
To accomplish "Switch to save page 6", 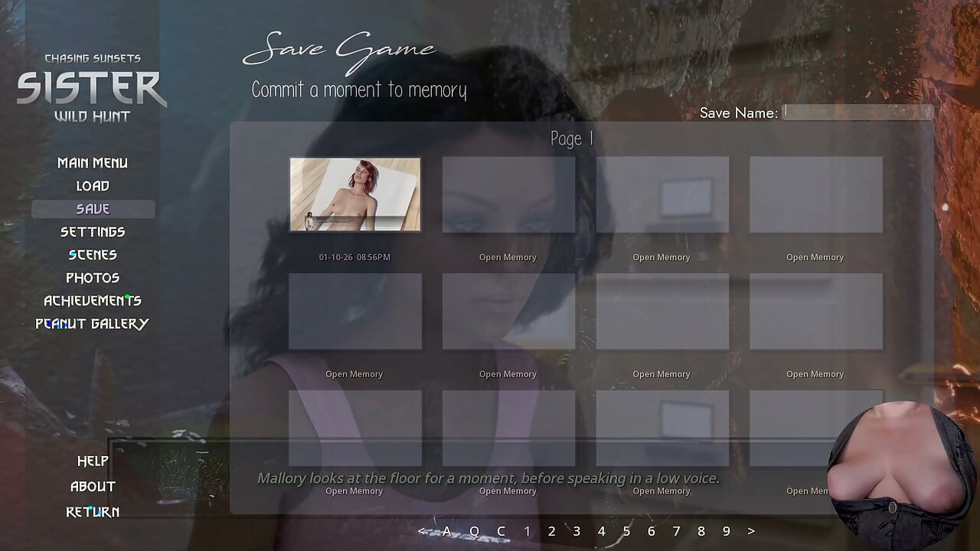I will (652, 531).
